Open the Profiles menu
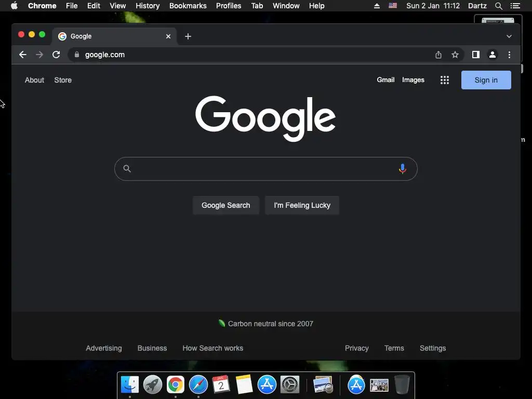Screen dimensions: 532x399 (229, 6)
